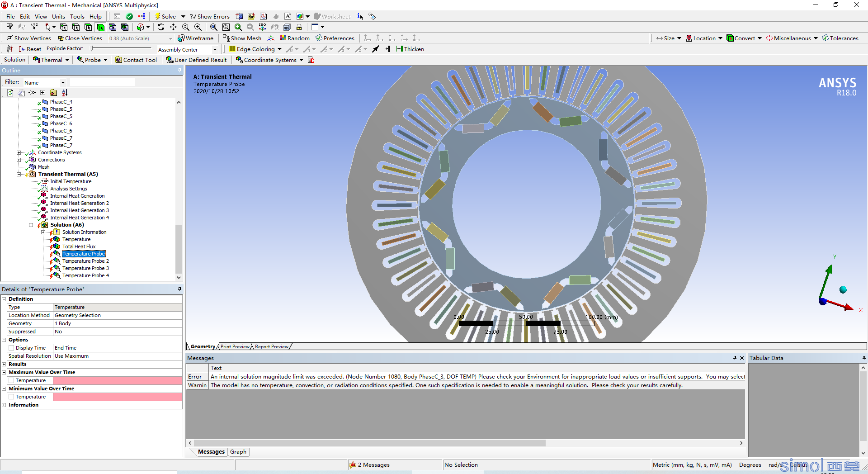868x474 pixels.
Task: Click the Command snippet icon after Coordinate Systems
Action: point(311,60)
